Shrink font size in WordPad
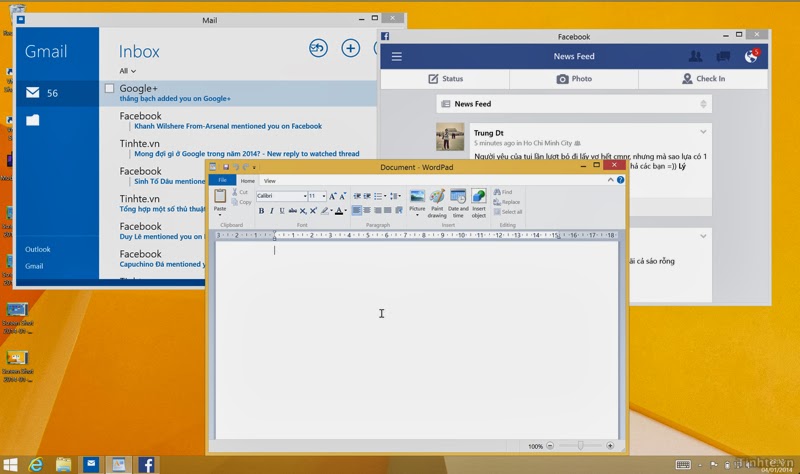Viewport: 800px width, 474px height. [x=342, y=196]
